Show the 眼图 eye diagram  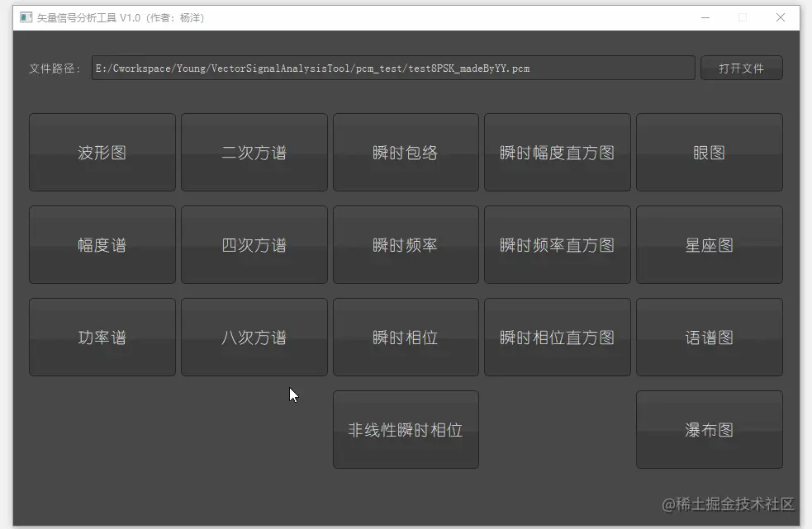709,152
